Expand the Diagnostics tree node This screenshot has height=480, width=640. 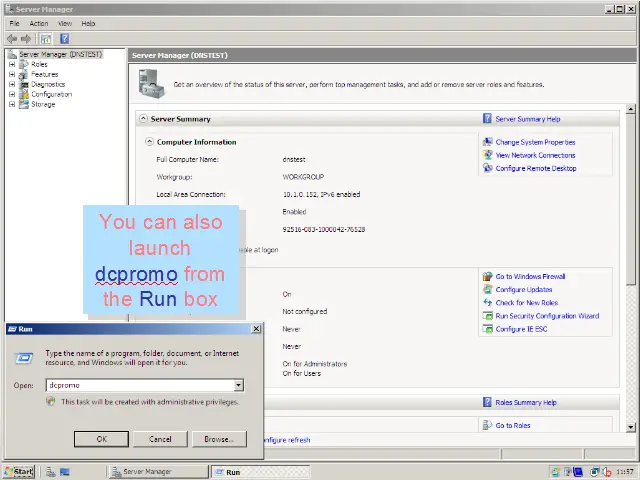[12, 84]
